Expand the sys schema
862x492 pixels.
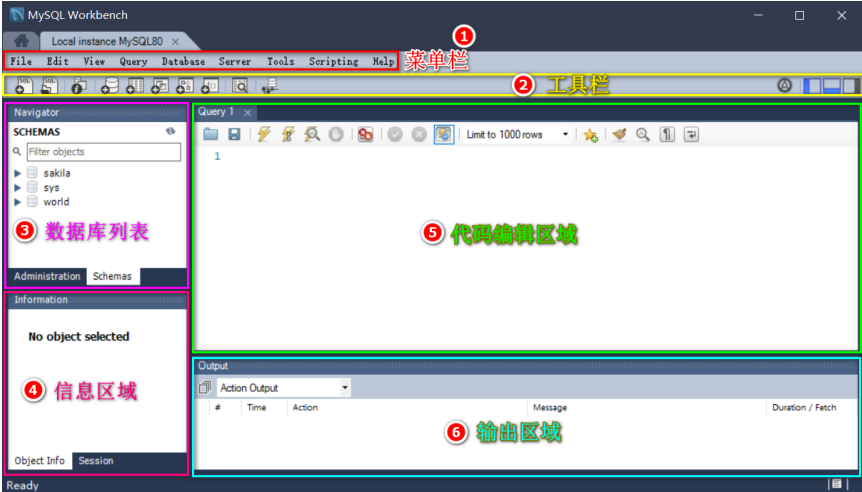click(18, 187)
